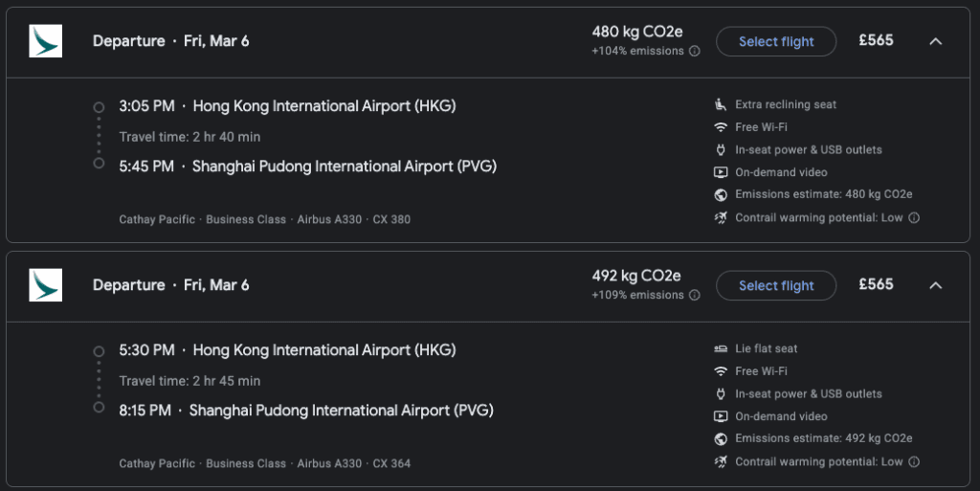Collapse the 5:30 PM flight details

[936, 285]
